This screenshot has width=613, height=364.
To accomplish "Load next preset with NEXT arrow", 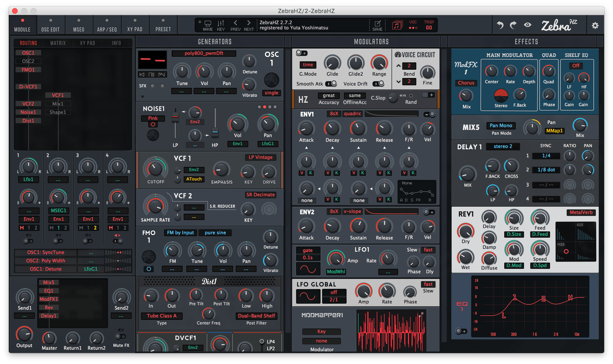I will click(249, 23).
